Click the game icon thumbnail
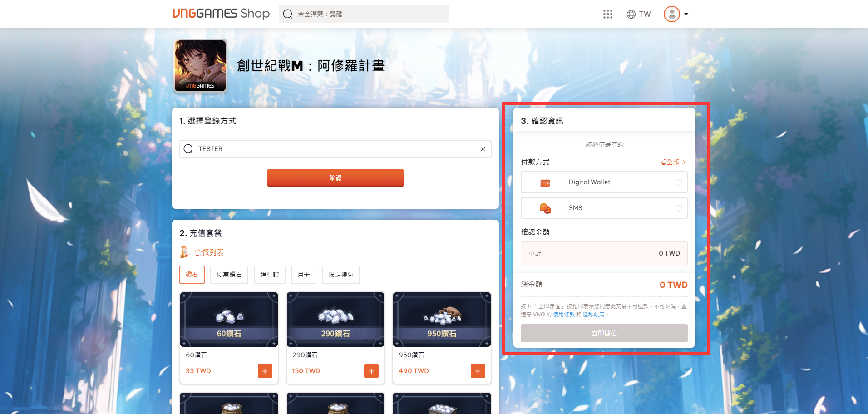This screenshot has height=414, width=868. point(200,66)
